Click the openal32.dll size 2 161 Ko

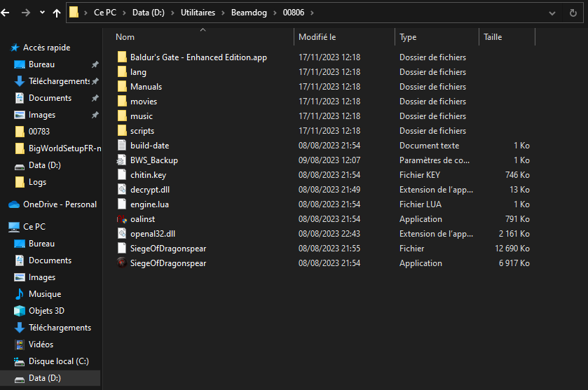[514, 234]
